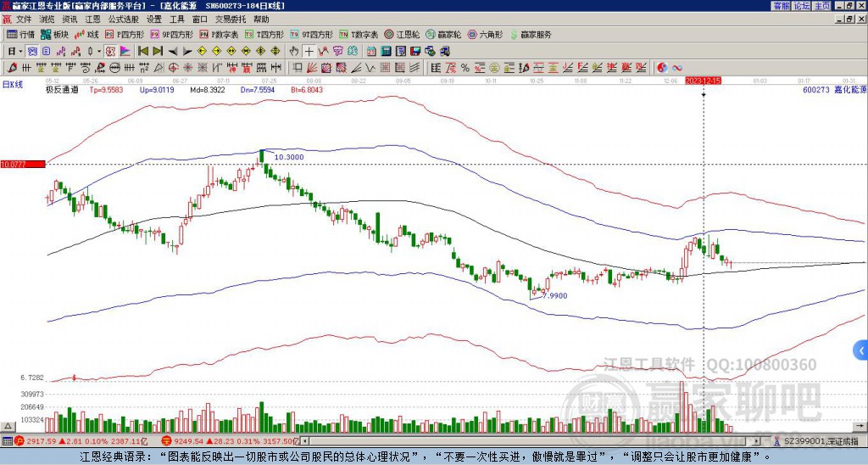
Task: Open the calendar date icon
Action: click(x=371, y=51)
